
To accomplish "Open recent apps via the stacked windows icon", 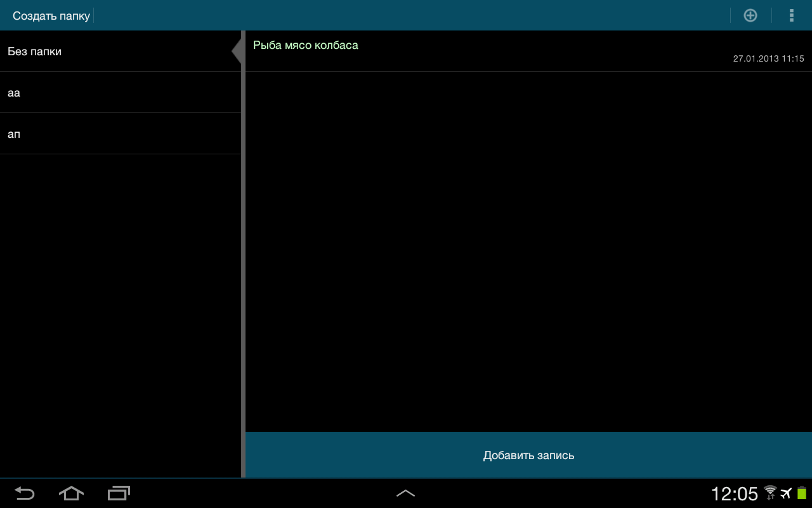I will pos(118,493).
